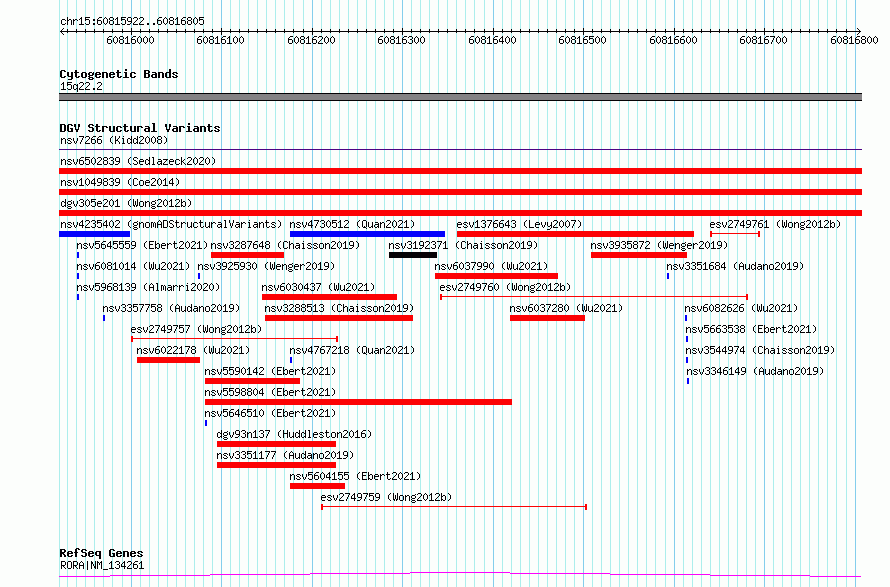The height and width of the screenshot is (587, 890).
Task: Open variant nsv7266 (Kidd2008) label
Action: click(114, 140)
